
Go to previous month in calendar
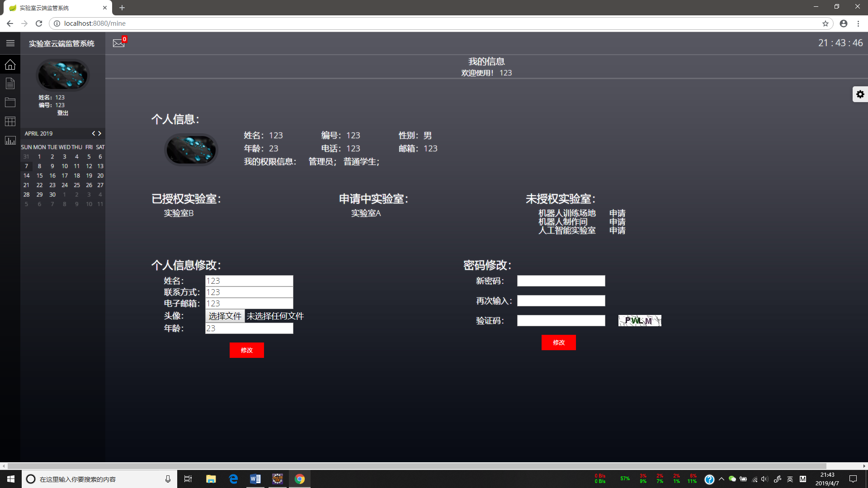coord(94,133)
